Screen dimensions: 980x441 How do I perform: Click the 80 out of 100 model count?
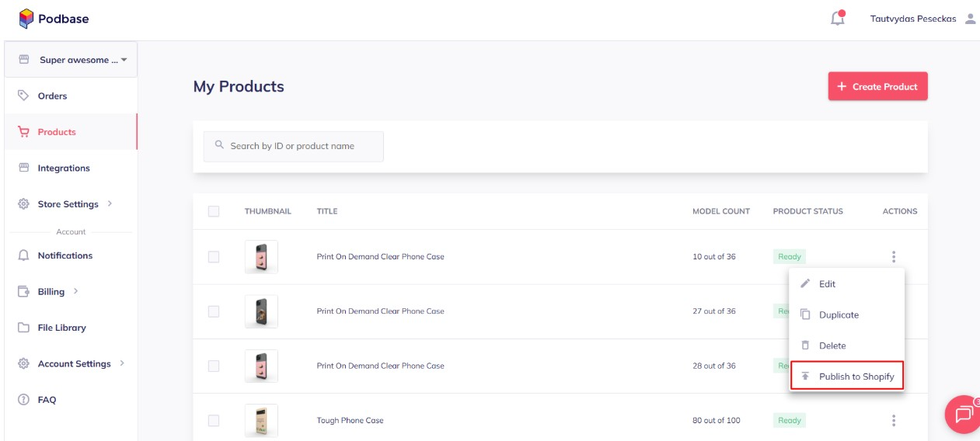pyautogui.click(x=716, y=420)
